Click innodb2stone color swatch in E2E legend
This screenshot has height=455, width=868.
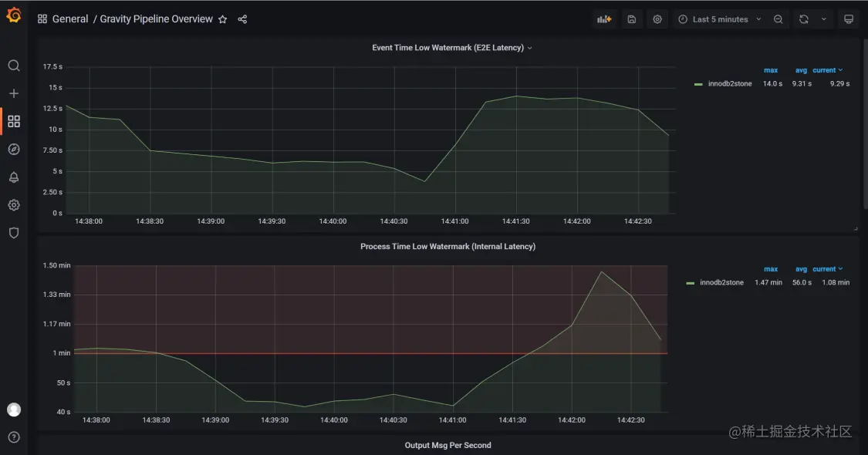click(x=698, y=84)
